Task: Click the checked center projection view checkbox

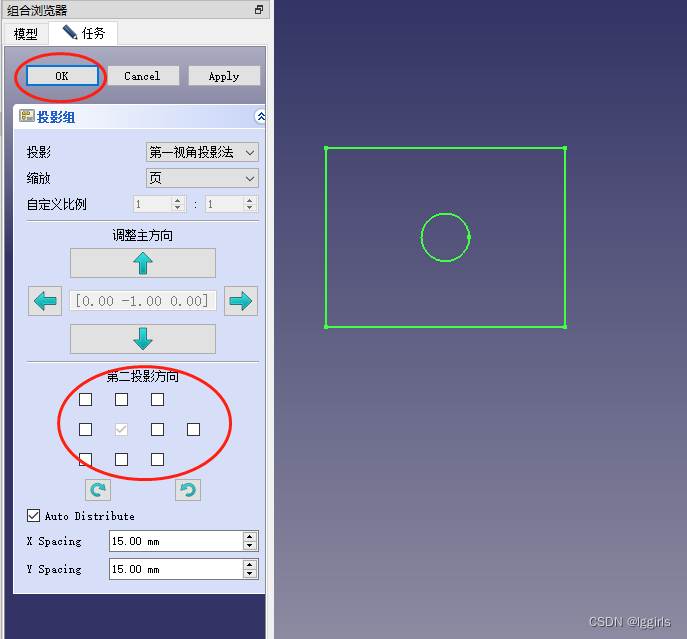Action: click(x=121, y=430)
